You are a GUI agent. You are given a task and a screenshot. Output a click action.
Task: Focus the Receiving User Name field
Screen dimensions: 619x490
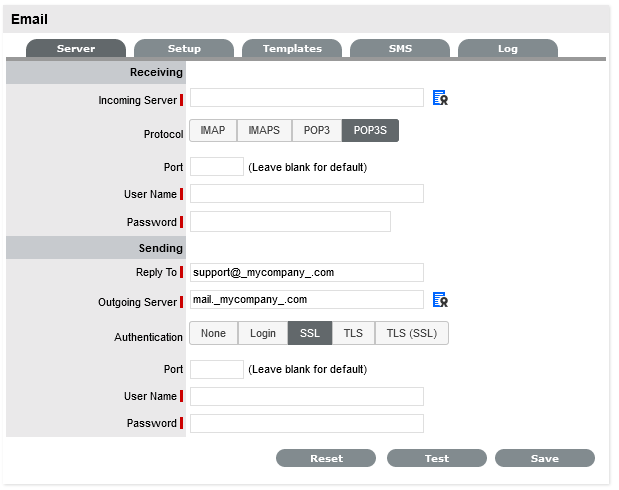pos(307,193)
